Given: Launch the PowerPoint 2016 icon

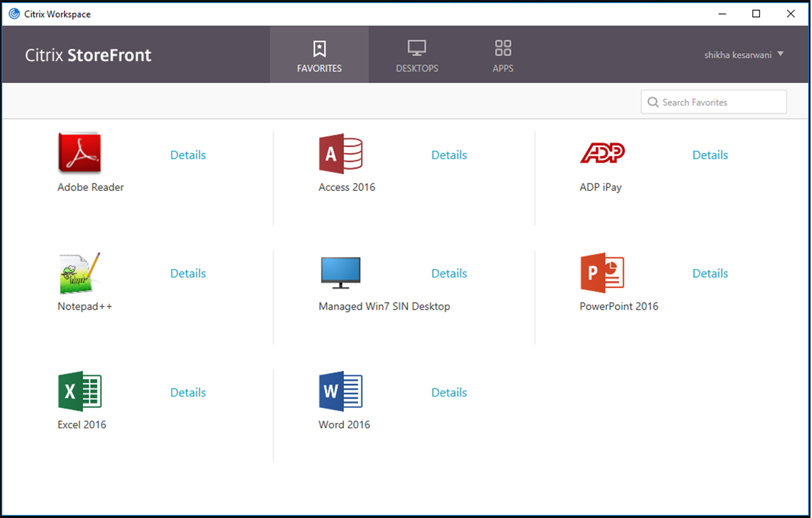Looking at the screenshot, I should tap(602, 273).
